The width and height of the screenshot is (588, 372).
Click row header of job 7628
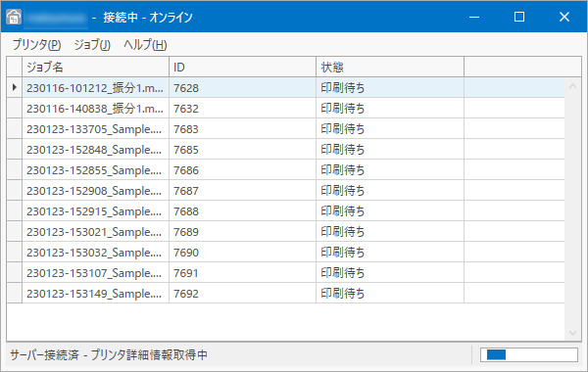[15, 88]
